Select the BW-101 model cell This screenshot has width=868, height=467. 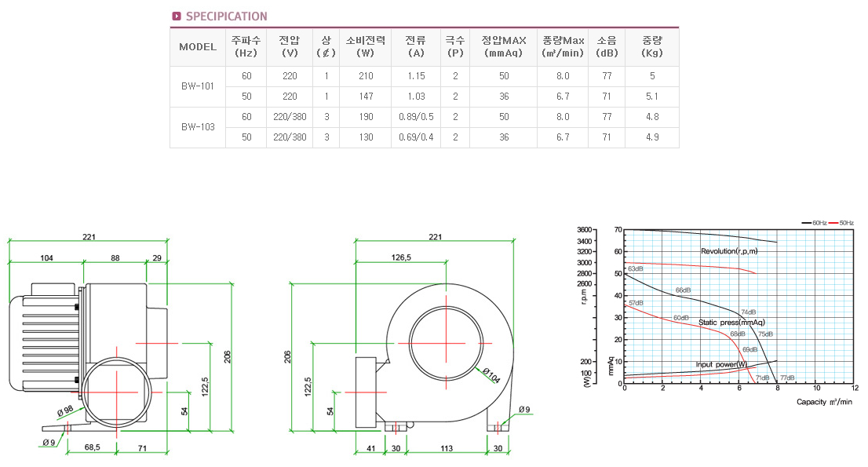[197, 86]
